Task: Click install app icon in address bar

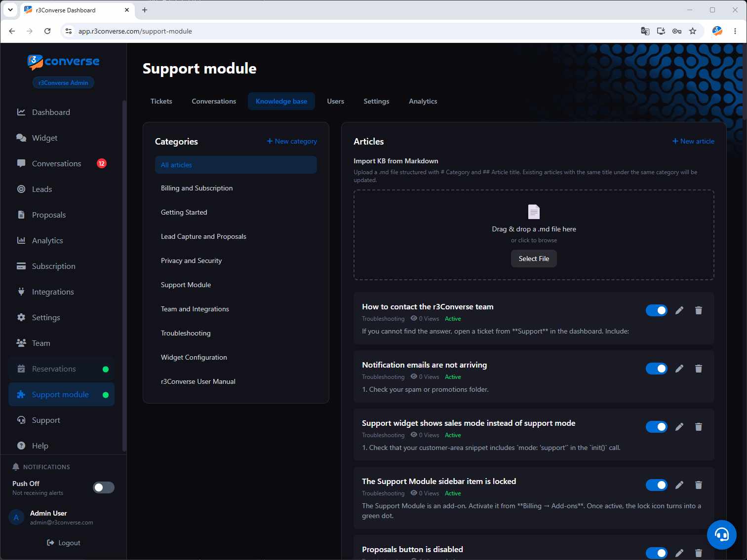Action: 661,31
